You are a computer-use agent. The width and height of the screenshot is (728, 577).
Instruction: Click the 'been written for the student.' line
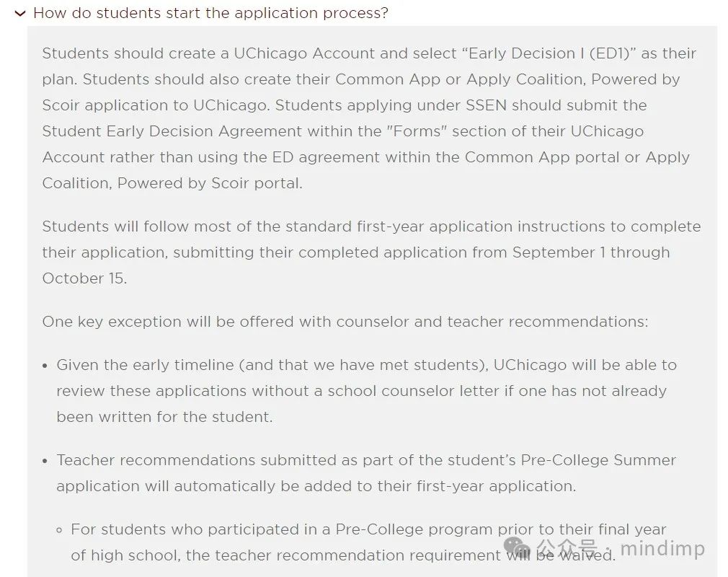pos(165,417)
